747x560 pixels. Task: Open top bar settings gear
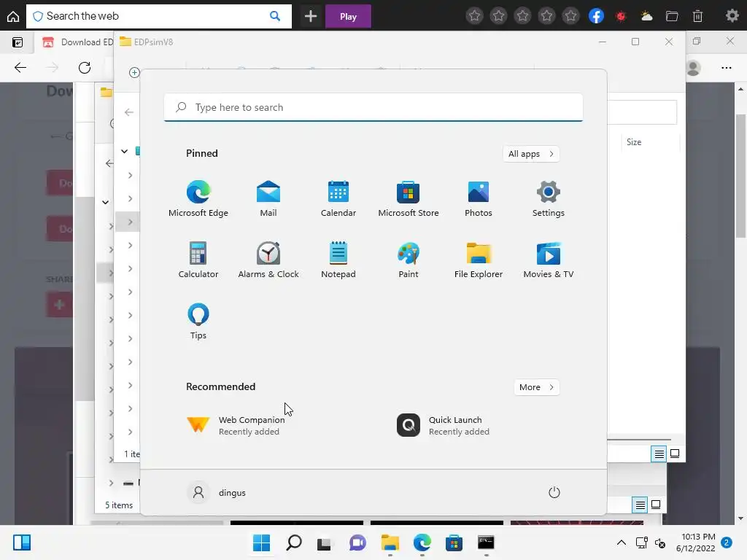tap(732, 16)
